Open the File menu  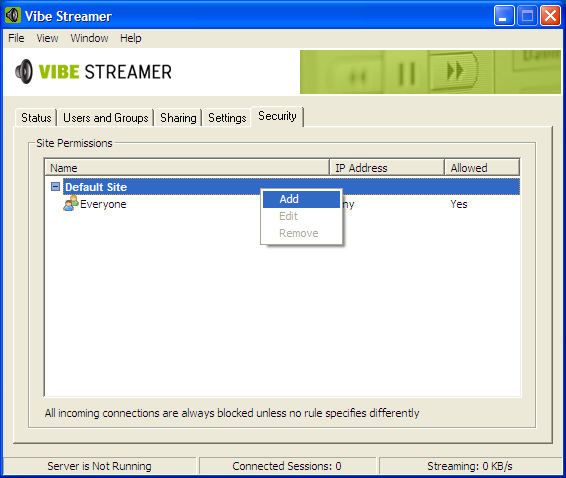(16, 38)
